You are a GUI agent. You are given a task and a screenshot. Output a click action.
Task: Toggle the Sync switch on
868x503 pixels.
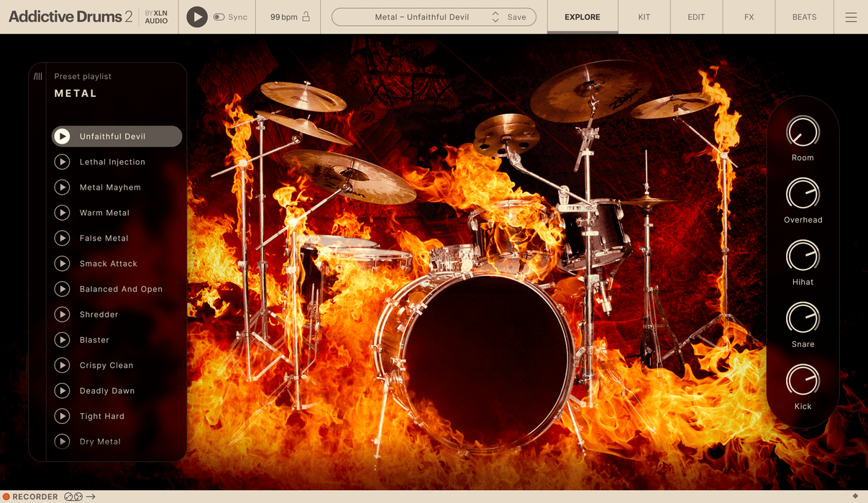(219, 17)
